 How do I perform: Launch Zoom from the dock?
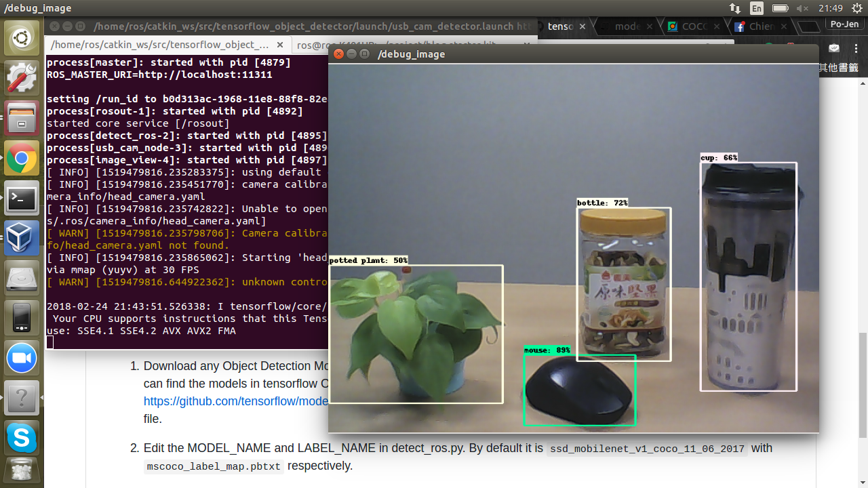[22, 359]
